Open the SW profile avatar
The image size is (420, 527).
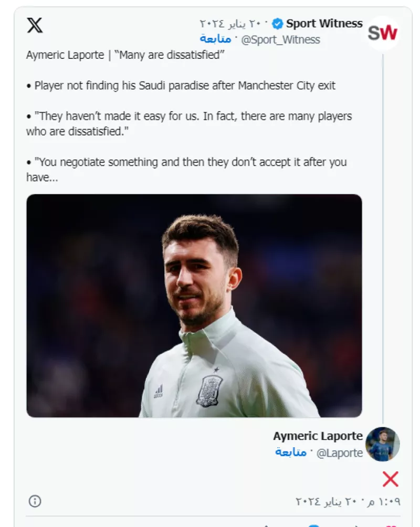[383, 33]
